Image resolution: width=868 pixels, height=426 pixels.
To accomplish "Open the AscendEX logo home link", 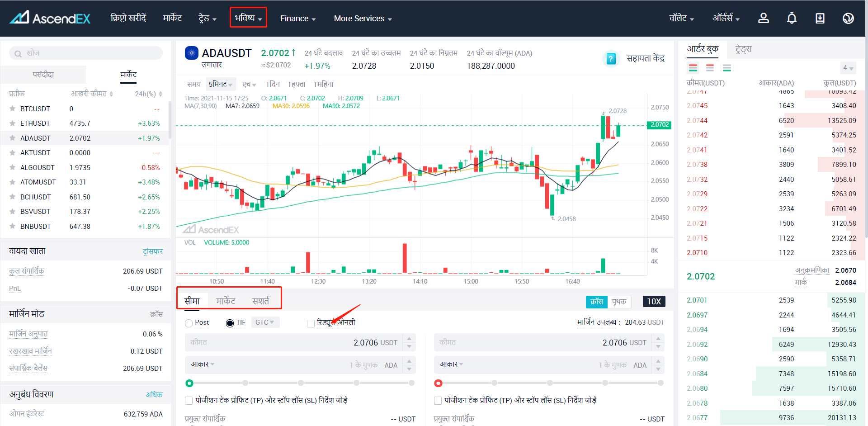I will click(50, 18).
